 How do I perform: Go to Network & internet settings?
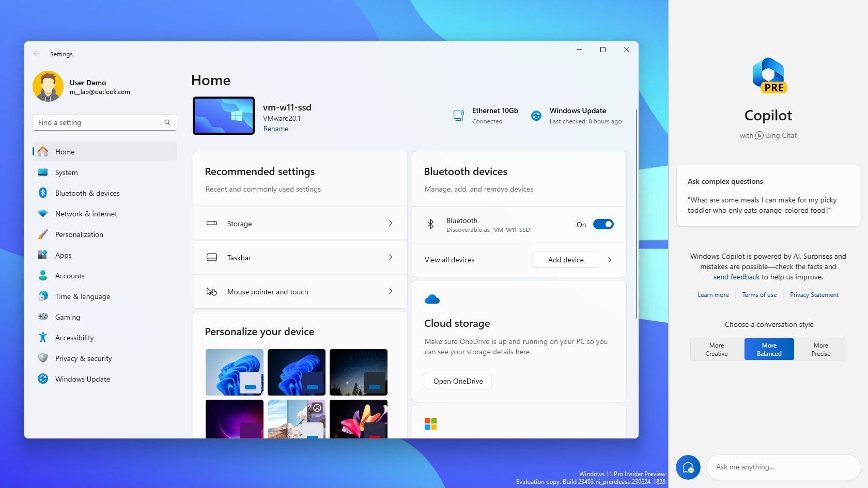click(105, 213)
